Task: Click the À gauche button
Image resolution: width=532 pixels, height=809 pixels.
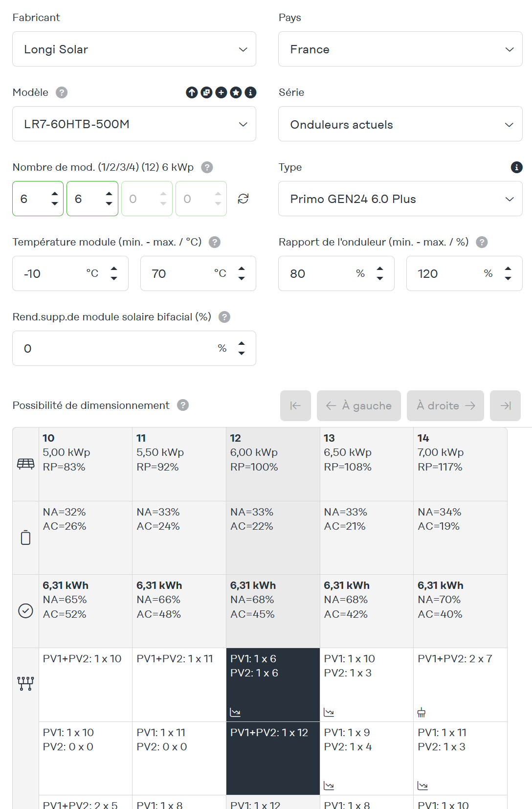Action: coord(359,405)
